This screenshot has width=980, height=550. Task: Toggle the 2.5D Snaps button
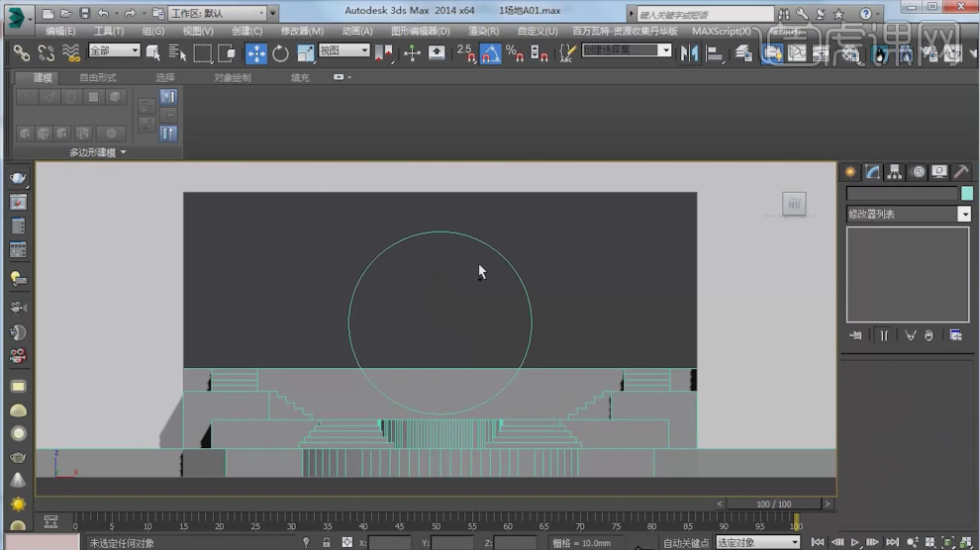point(465,53)
